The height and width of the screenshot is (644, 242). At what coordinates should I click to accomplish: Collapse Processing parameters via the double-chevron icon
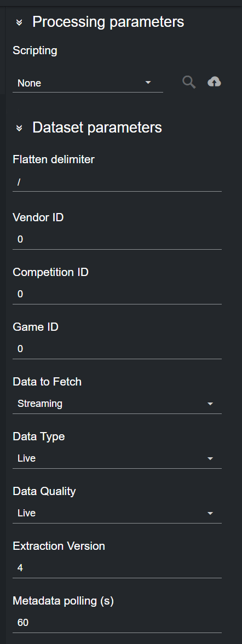pyautogui.click(x=19, y=22)
